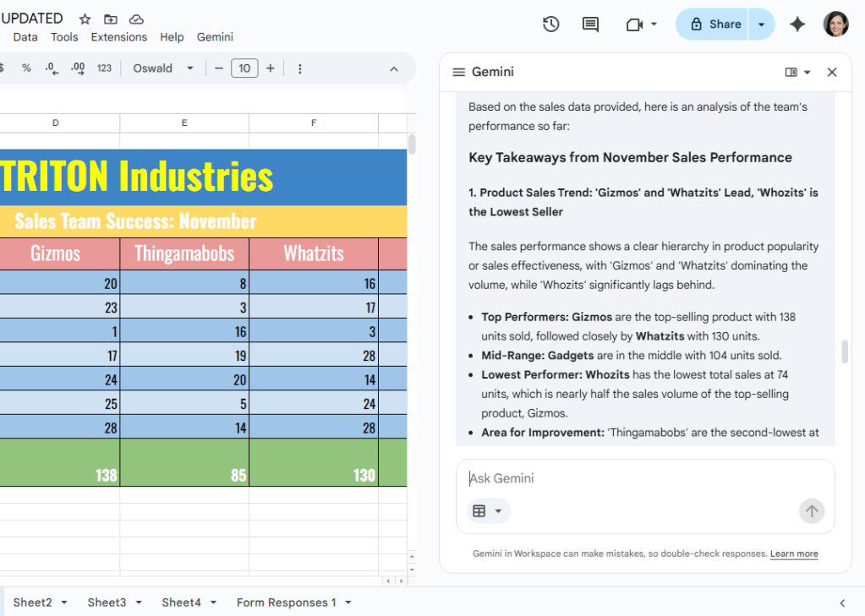The image size is (865, 616).
Task: Click the move to folder icon
Action: coord(111,19)
